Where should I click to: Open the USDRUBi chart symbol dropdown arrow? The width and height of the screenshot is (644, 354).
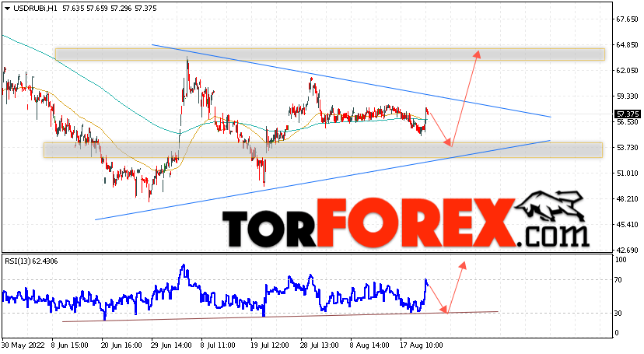coord(7,9)
